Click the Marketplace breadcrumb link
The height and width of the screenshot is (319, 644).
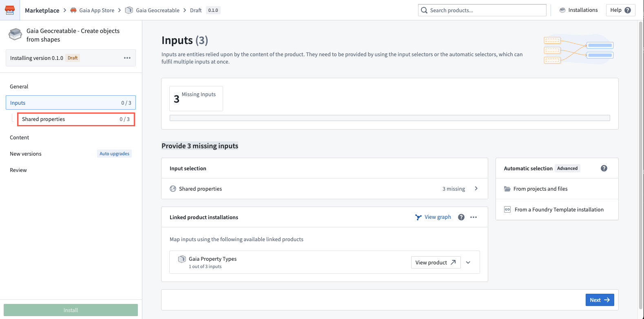[x=42, y=10]
